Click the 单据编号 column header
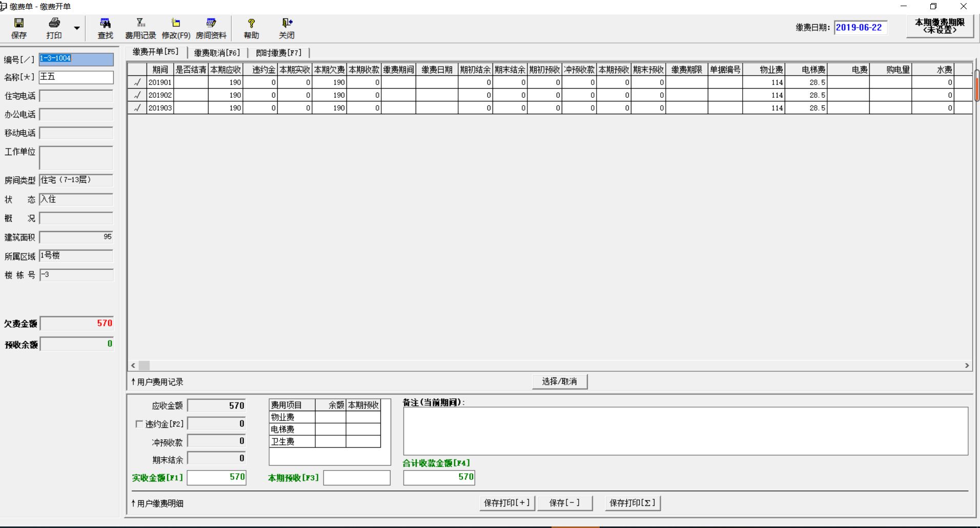Screen dimensions: 980x528 click(x=725, y=70)
